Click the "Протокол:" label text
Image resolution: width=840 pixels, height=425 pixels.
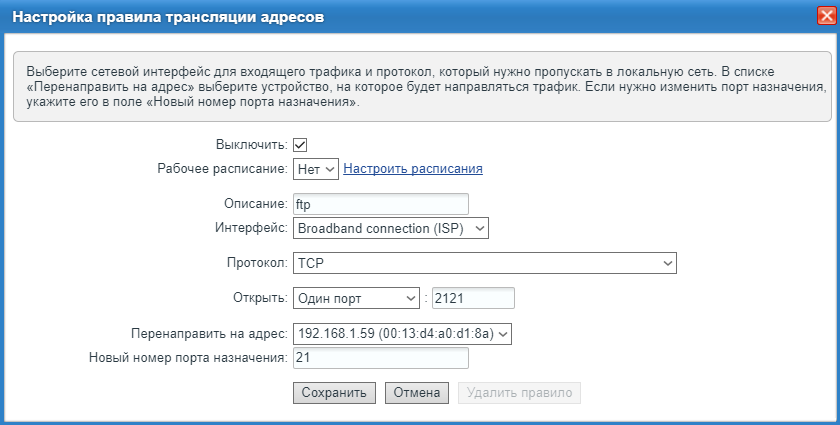point(254,263)
